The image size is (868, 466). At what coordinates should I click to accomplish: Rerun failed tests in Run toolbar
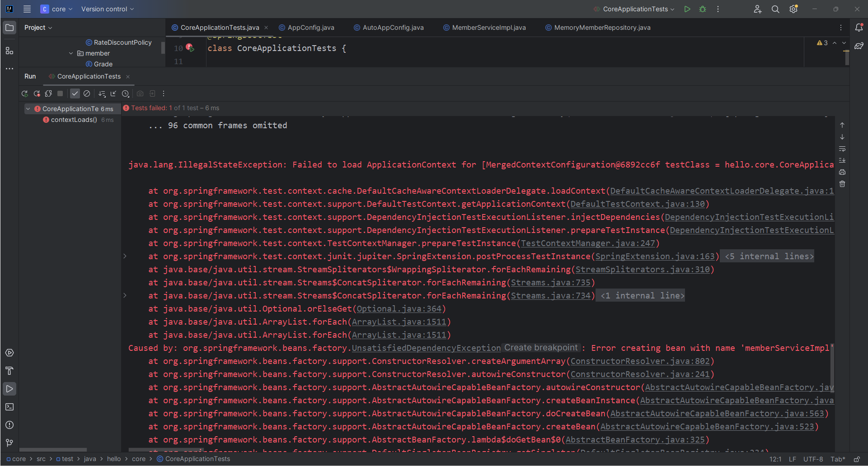coord(37,93)
